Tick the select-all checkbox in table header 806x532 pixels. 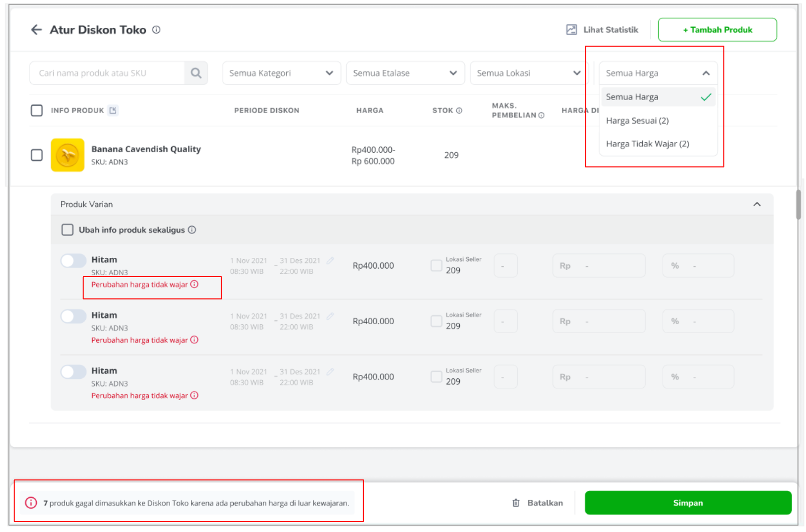tap(37, 110)
